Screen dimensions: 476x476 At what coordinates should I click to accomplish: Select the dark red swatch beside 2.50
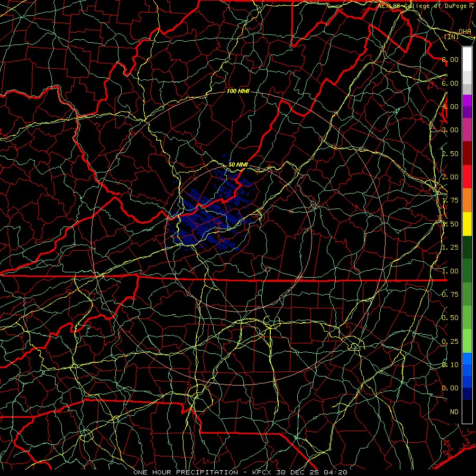pos(467,153)
